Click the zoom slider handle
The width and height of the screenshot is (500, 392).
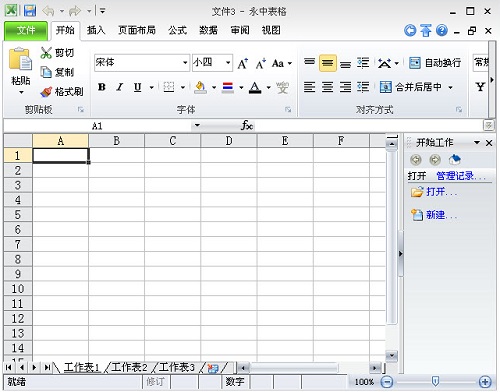(435, 381)
